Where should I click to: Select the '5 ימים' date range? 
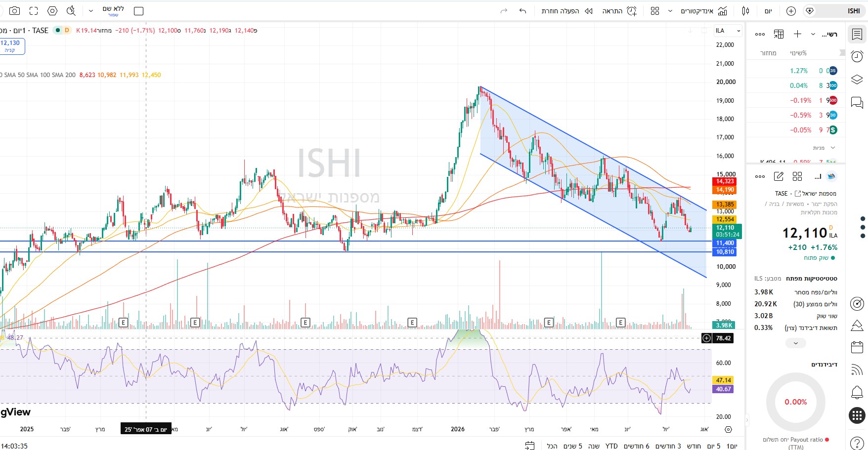pos(714,446)
